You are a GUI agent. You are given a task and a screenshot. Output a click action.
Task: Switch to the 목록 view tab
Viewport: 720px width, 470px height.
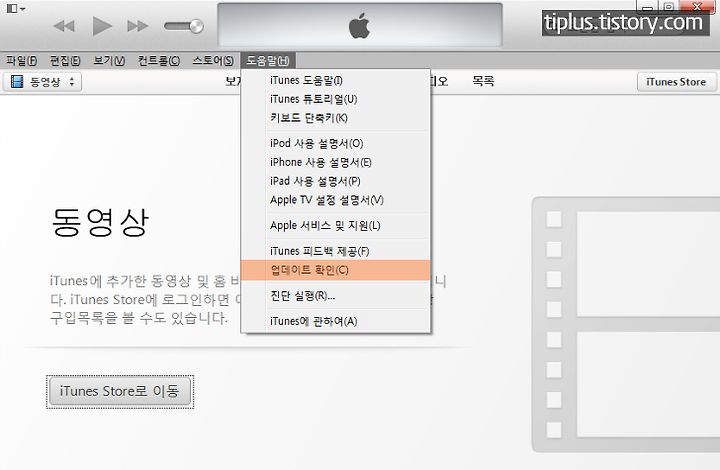[x=483, y=81]
